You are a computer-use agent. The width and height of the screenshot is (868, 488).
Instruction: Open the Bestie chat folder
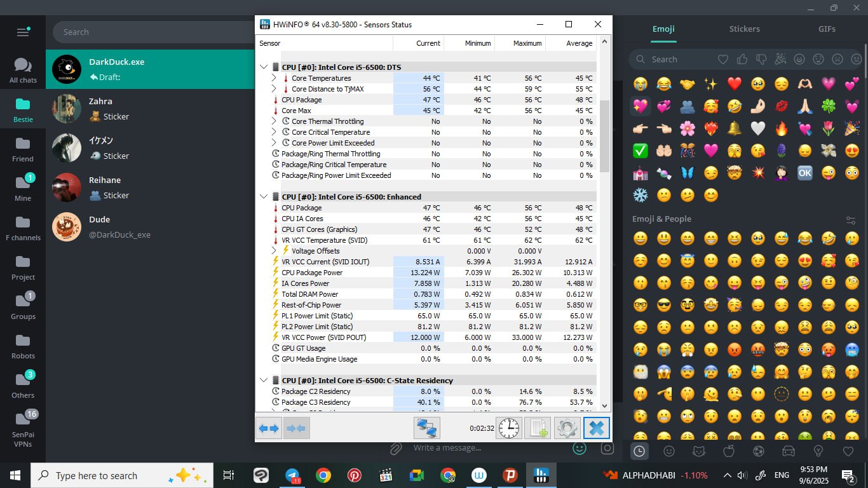coord(23,109)
